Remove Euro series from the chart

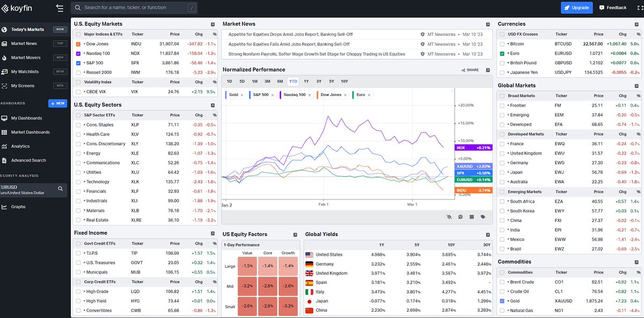click(369, 95)
